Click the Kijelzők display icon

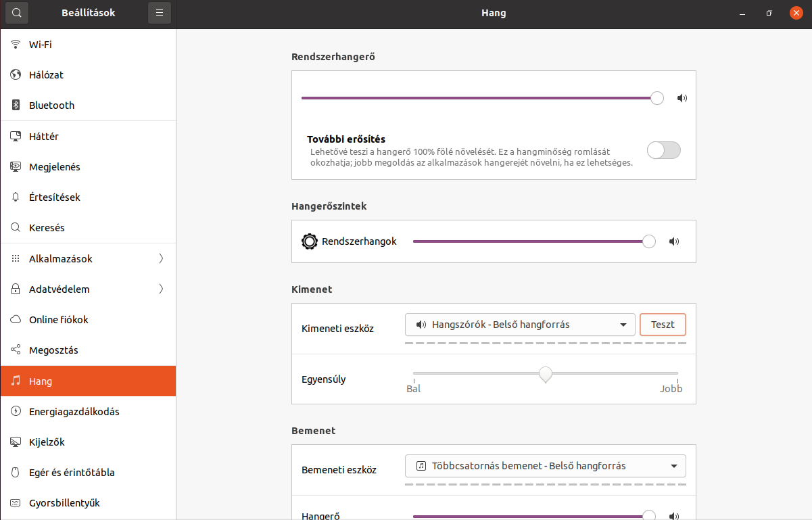coord(16,442)
